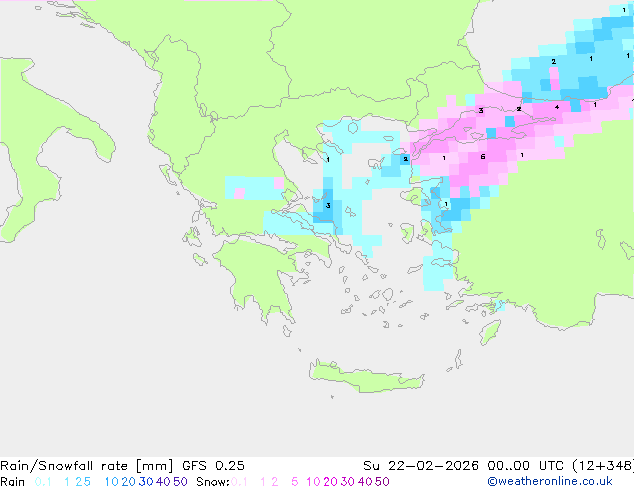Click the "(12+348)" forecast offset text
Screen dimensions: 634x490
603,466
